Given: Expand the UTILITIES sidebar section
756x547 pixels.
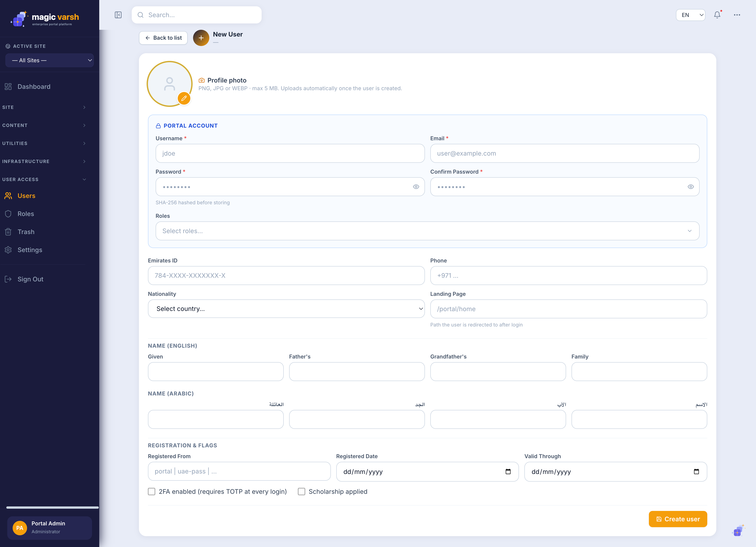Looking at the screenshot, I should click(44, 143).
